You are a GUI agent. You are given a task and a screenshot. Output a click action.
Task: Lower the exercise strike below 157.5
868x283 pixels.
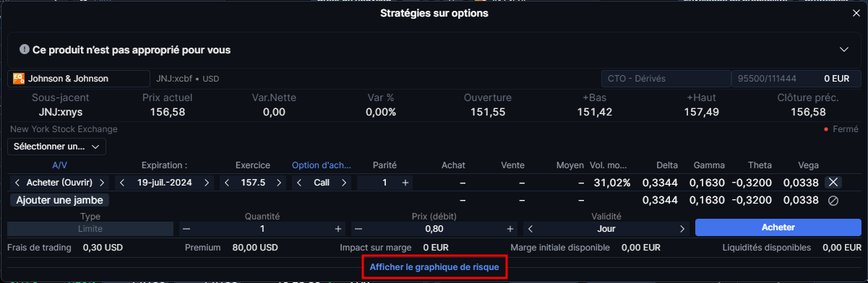[225, 183]
